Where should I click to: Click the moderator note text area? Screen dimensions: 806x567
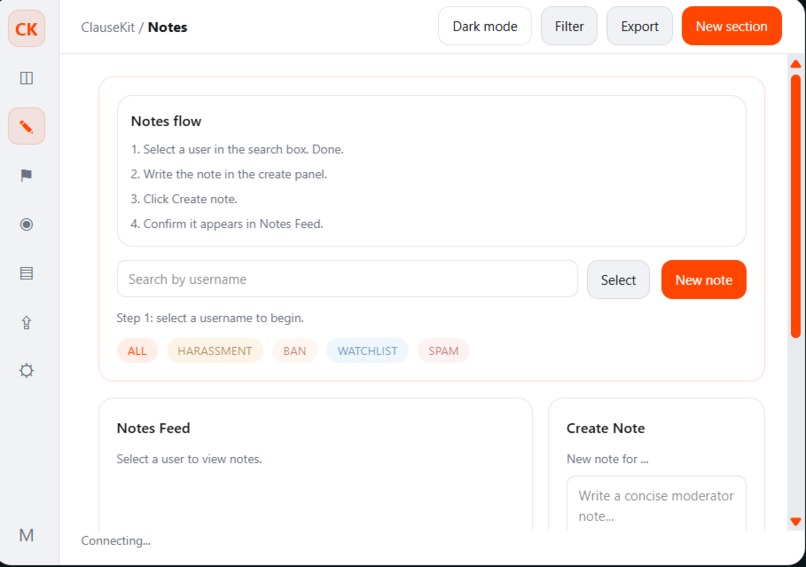click(656, 504)
